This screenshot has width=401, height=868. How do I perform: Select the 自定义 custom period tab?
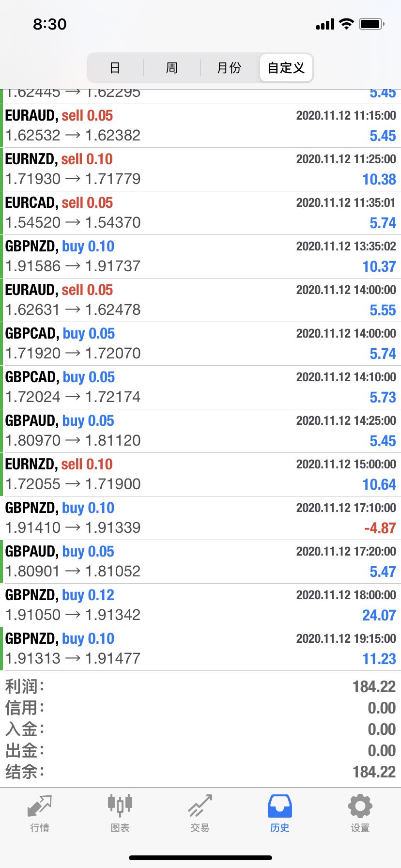coord(286,68)
